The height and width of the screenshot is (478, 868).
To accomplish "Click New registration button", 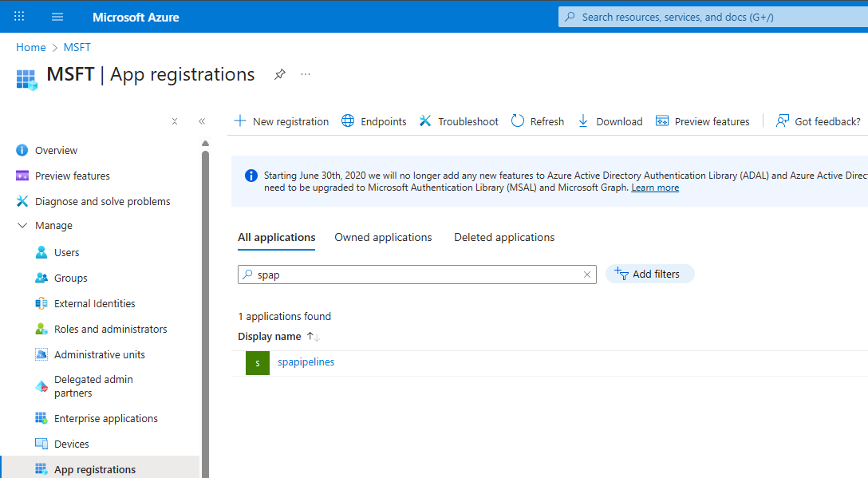I will pyautogui.click(x=282, y=121).
